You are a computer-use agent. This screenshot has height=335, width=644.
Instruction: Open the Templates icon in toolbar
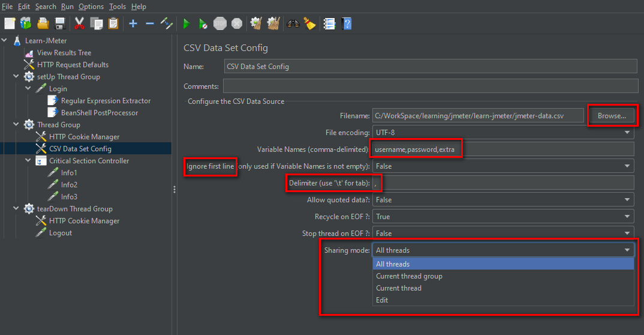[26, 23]
